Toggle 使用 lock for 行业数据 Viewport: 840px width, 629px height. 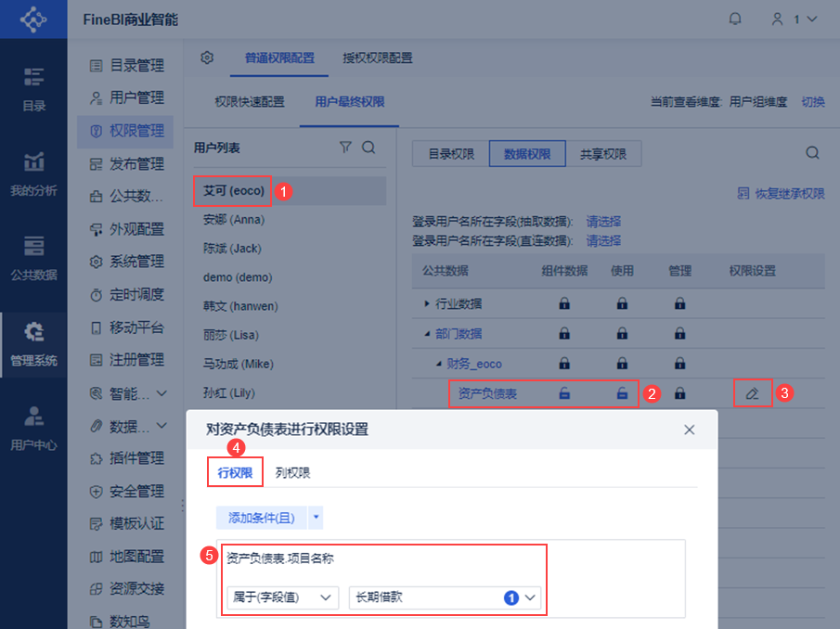click(x=622, y=303)
